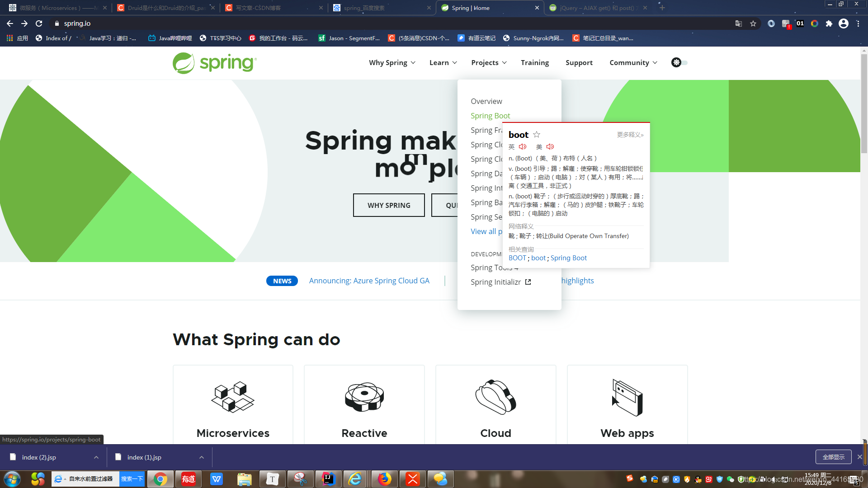
Task: Open Announcing Azure Spring Cloud GA link
Action: pos(369,281)
